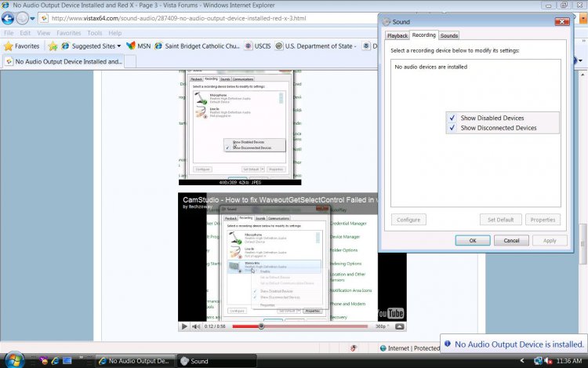This screenshot has height=368, width=588.
Task: Switch to the Playback tab in Sound
Action: point(397,35)
